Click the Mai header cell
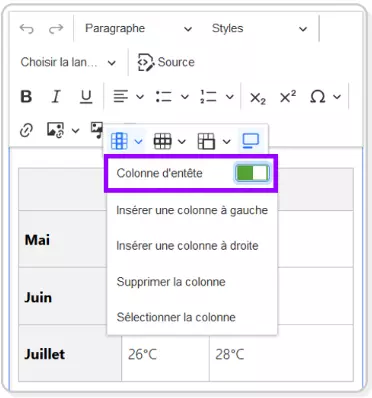This screenshot has height=398, width=372. pyautogui.click(x=63, y=239)
